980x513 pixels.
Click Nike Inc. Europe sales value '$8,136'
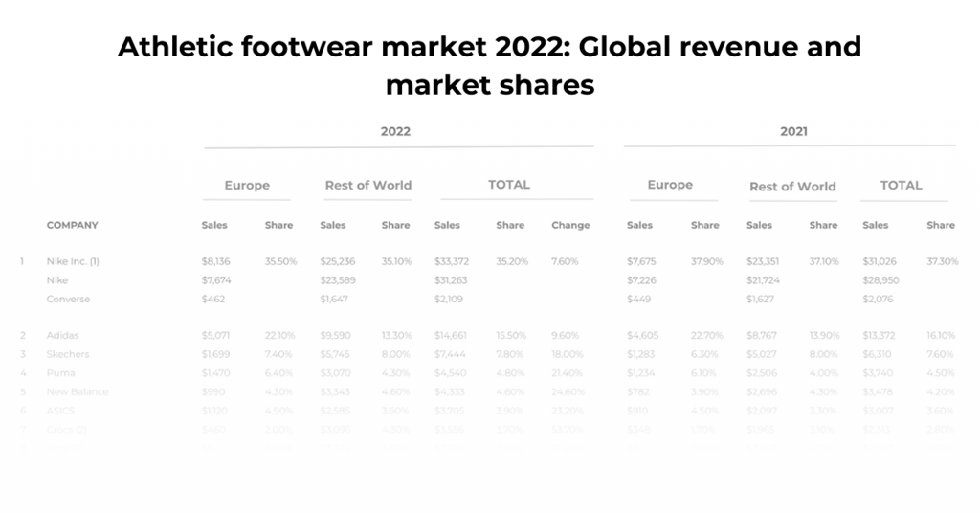(x=215, y=261)
